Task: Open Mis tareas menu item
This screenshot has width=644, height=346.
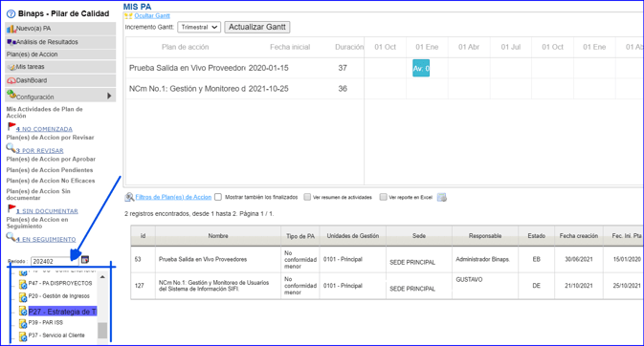Action: (x=60, y=67)
